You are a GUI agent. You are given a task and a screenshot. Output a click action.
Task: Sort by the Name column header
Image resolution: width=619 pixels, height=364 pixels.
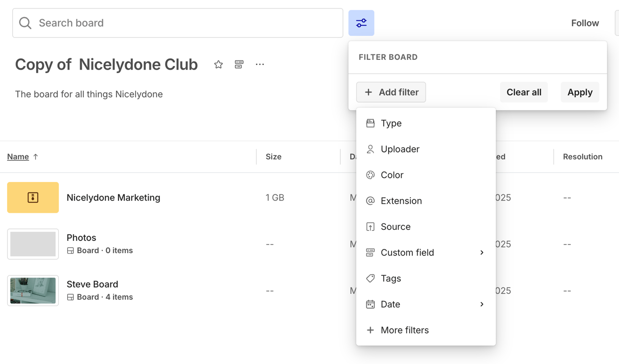(18, 156)
